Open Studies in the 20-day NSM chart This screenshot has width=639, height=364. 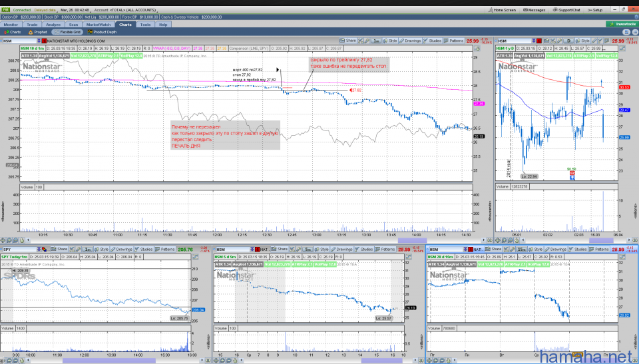click(578, 249)
